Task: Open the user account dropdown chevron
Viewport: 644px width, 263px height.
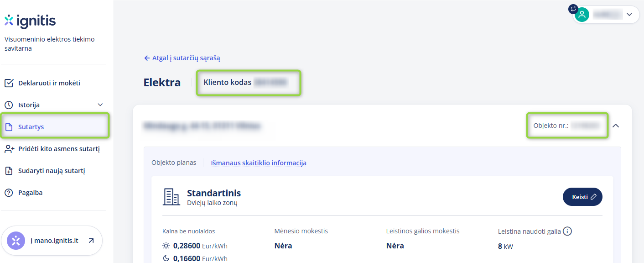Action: [629, 15]
